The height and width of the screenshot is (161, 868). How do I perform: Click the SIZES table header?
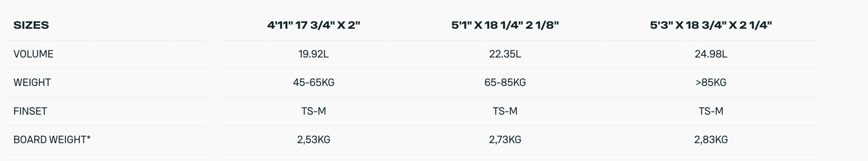pos(31,25)
